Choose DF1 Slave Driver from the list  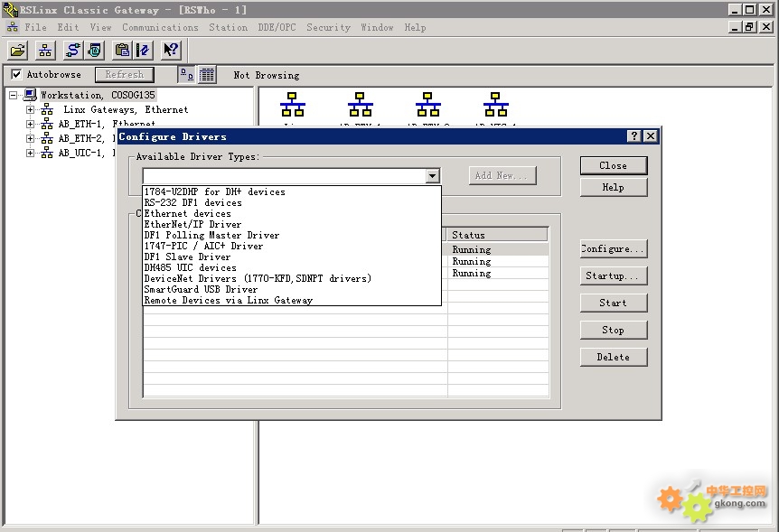click(x=292, y=257)
